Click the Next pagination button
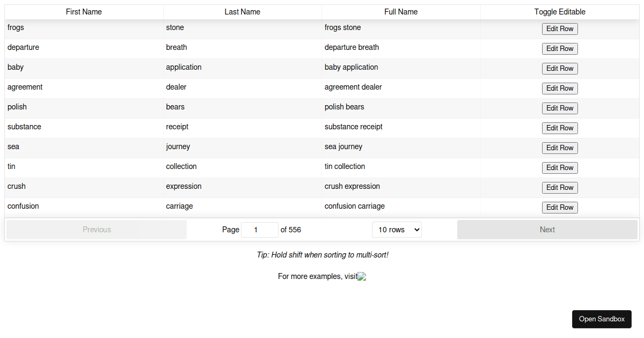 coord(547,229)
